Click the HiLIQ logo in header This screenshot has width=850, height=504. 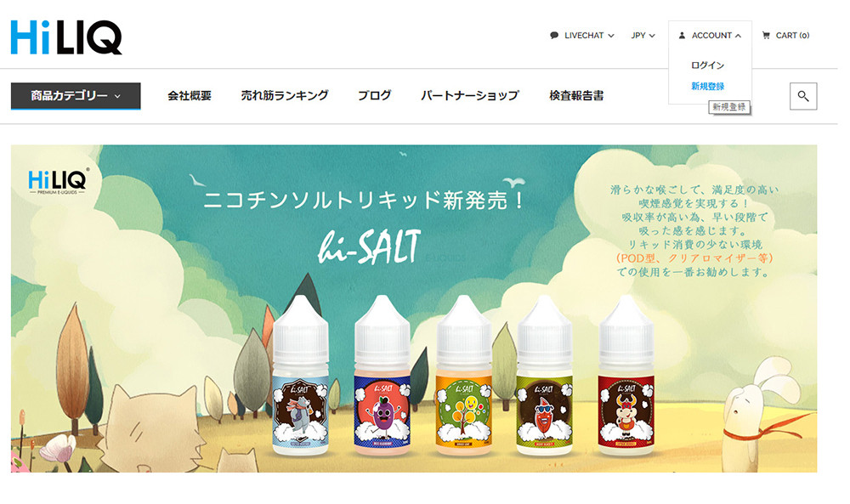pos(66,37)
